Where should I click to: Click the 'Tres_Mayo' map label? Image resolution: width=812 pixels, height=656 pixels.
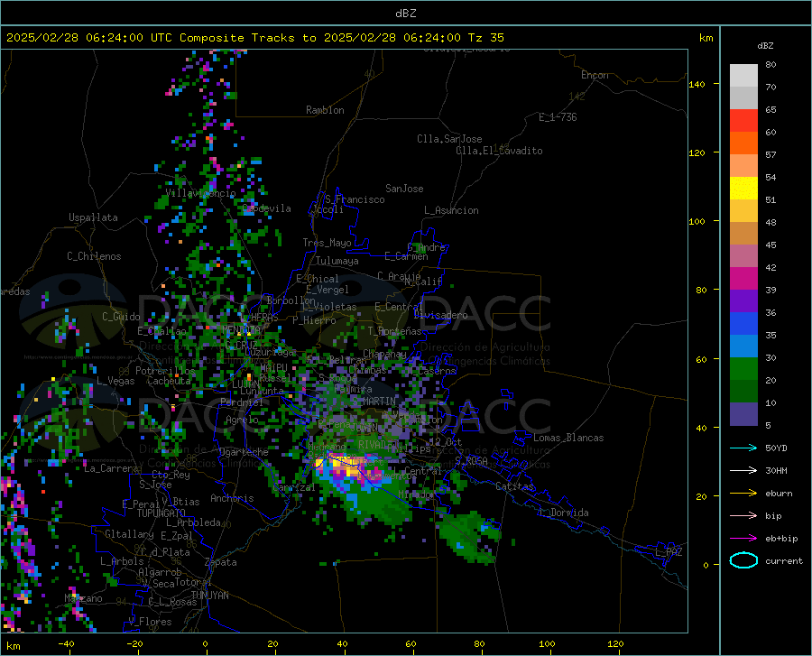[327, 243]
